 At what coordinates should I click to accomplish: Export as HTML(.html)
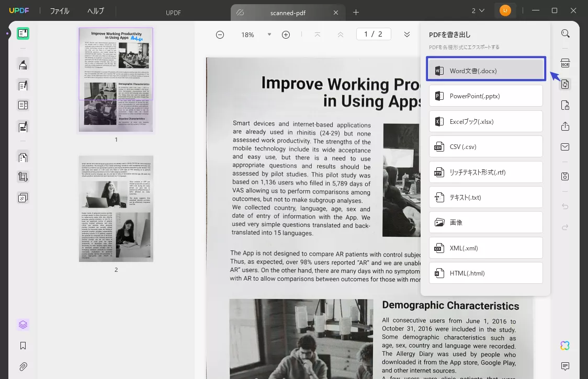[x=486, y=273]
